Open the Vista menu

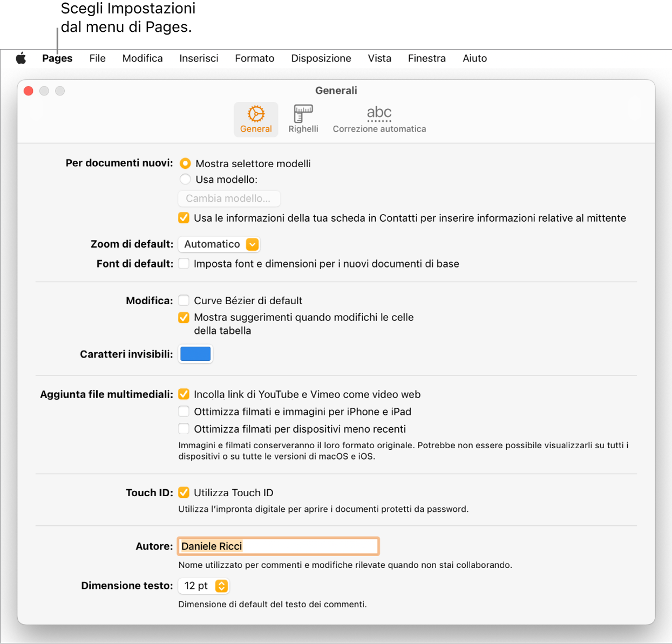379,58
